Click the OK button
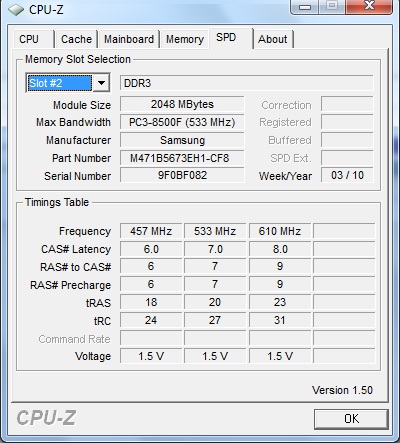400x443 pixels. click(351, 419)
